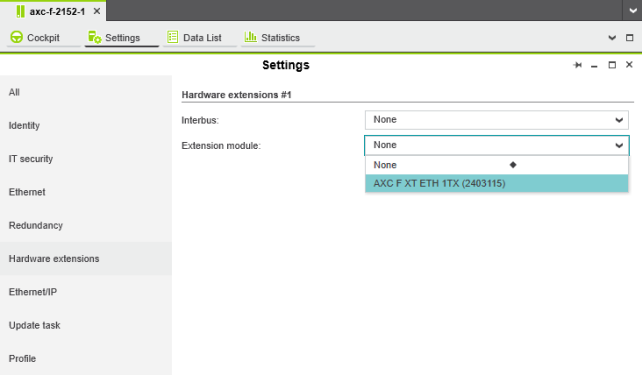Expand the editor toolbar overflow chevron
642x375 pixels.
(612, 38)
